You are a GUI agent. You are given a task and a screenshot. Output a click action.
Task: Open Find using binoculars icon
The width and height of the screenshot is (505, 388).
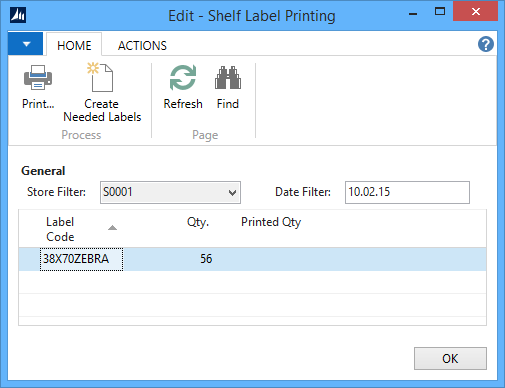pyautogui.click(x=228, y=78)
